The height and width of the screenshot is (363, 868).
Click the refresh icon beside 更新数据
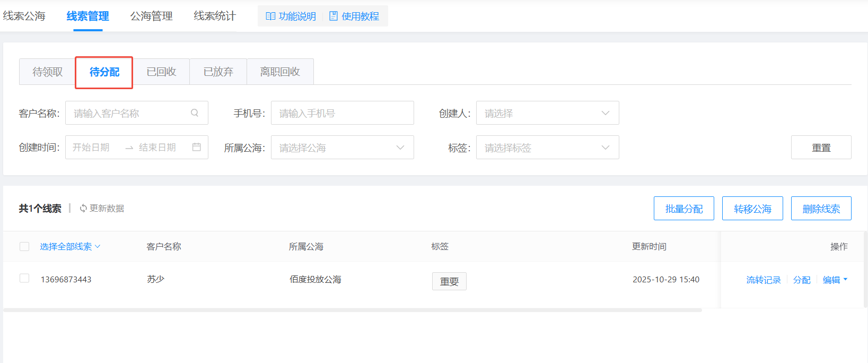(x=83, y=209)
